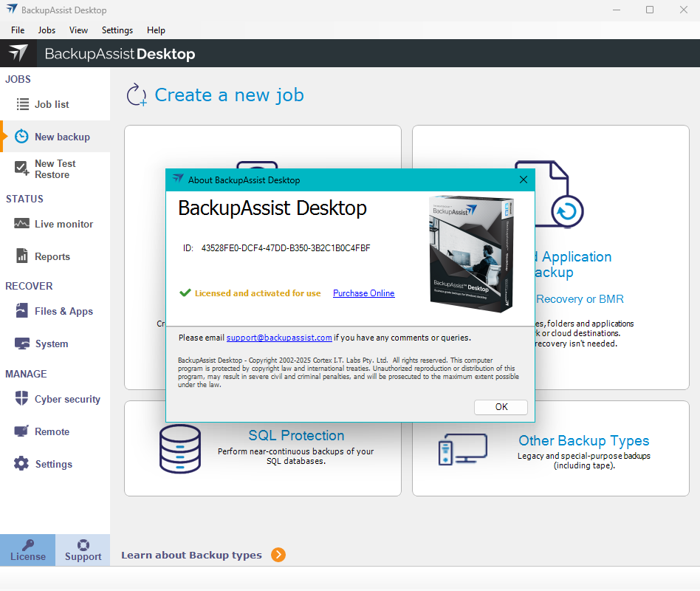Click the orange arrow beside Learn about Backup types
The image size is (700, 591).
278,555
